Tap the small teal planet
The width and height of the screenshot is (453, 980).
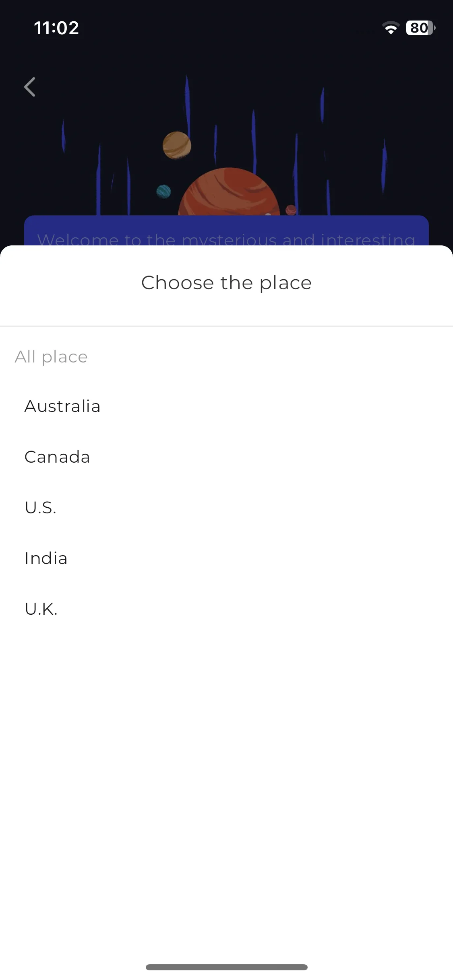point(163,191)
